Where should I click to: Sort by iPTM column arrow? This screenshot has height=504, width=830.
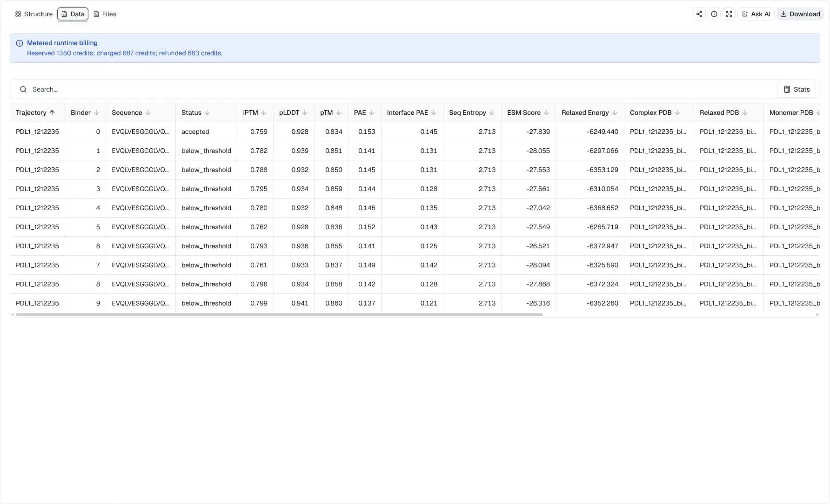click(x=264, y=113)
